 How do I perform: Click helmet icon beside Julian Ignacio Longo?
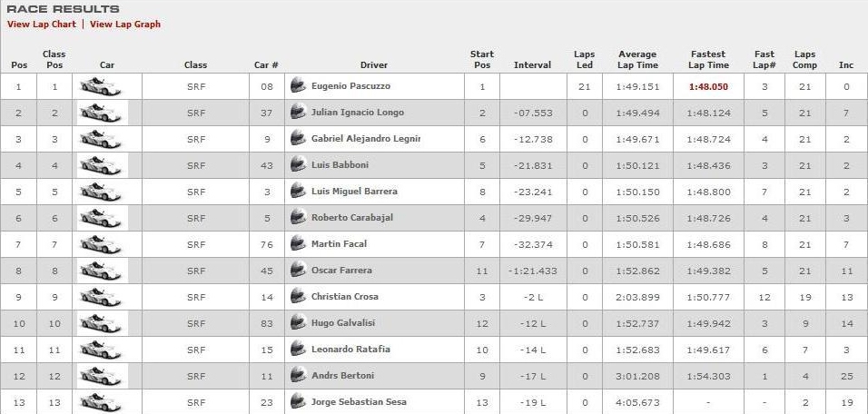[298, 113]
